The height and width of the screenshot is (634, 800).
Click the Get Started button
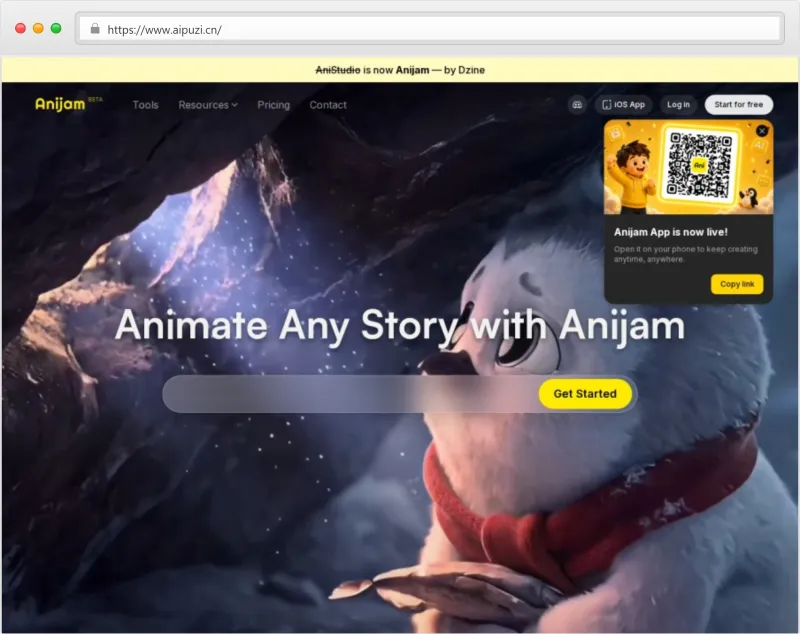585,394
